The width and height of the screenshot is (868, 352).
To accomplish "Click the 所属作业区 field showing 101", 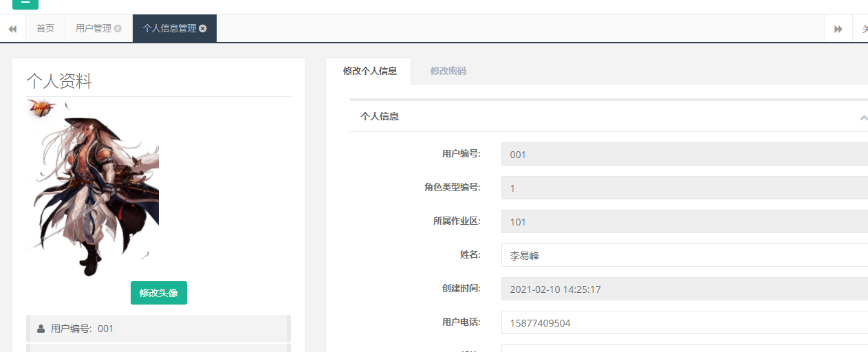I will tap(684, 221).
